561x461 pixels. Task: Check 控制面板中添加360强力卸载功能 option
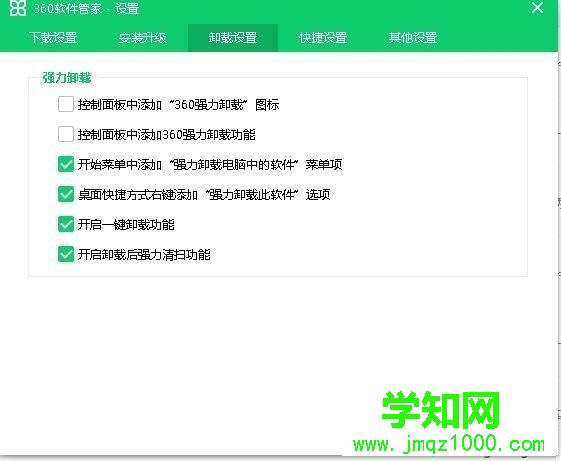pos(66,134)
